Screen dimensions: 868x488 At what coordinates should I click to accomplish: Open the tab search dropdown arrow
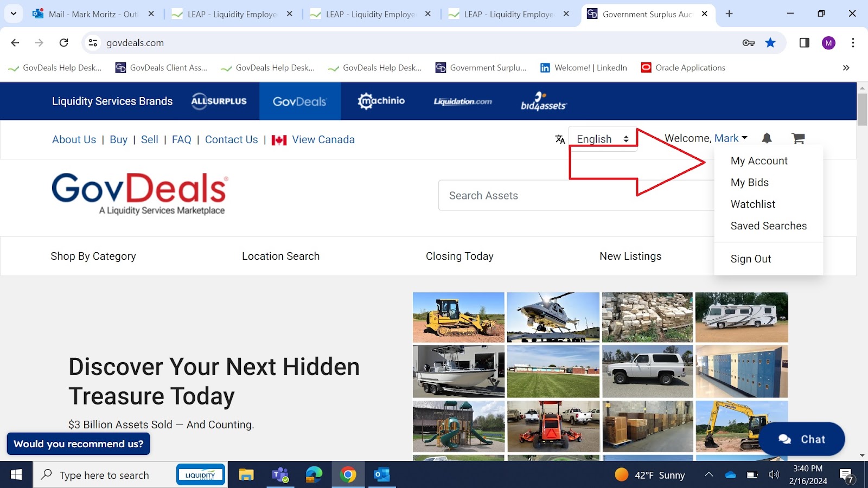(x=14, y=14)
